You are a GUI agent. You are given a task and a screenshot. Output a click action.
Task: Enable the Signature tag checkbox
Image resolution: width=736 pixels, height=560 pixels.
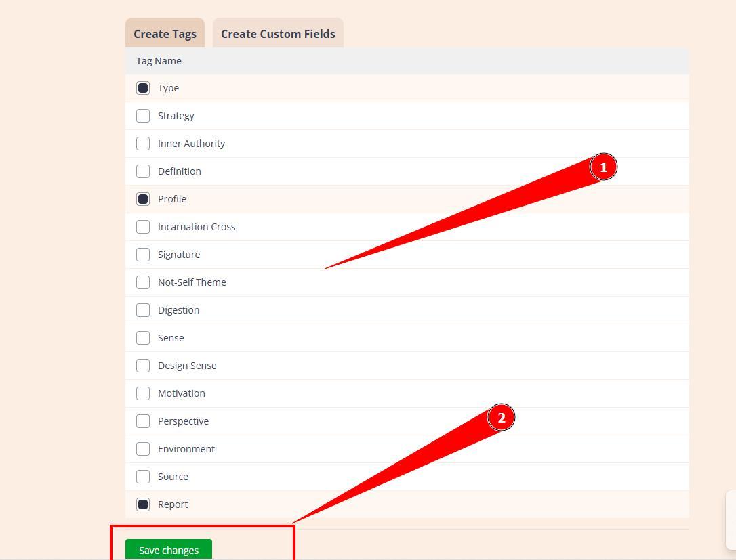click(143, 255)
